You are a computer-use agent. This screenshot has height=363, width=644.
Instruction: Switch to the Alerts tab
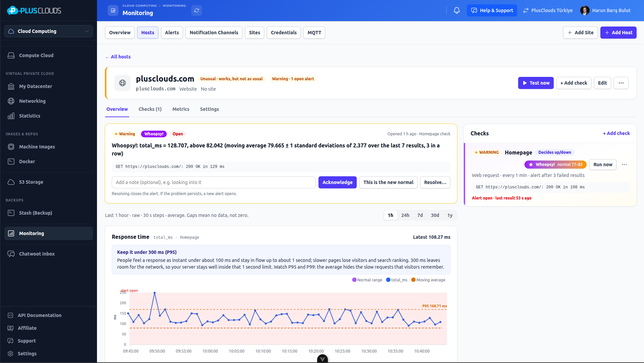point(172,33)
